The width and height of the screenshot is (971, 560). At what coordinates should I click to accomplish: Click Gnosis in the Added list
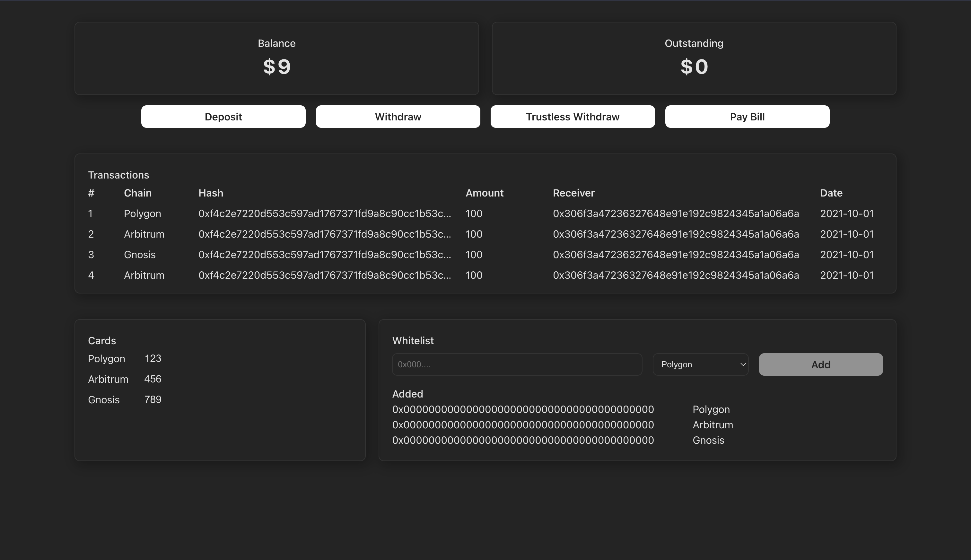click(708, 440)
